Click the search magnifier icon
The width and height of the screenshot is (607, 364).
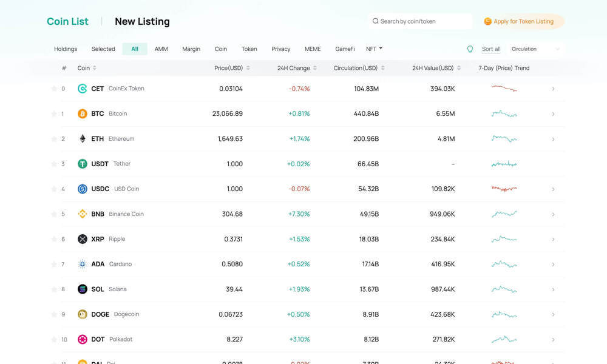pos(375,21)
